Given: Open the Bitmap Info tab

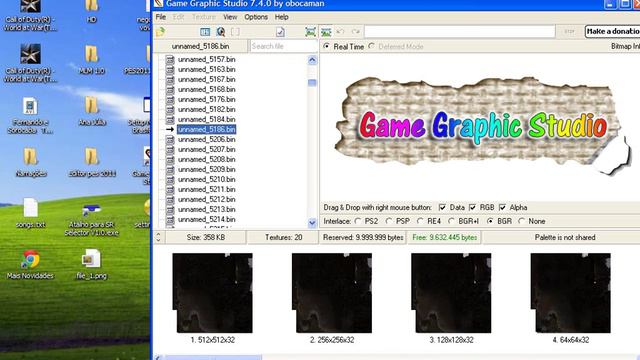Looking at the screenshot, I should coord(625,47).
